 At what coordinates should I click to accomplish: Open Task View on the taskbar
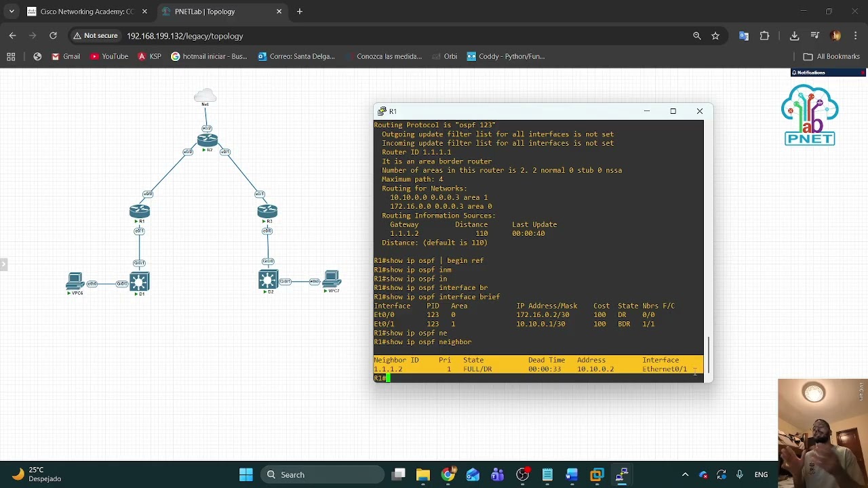coord(399,474)
